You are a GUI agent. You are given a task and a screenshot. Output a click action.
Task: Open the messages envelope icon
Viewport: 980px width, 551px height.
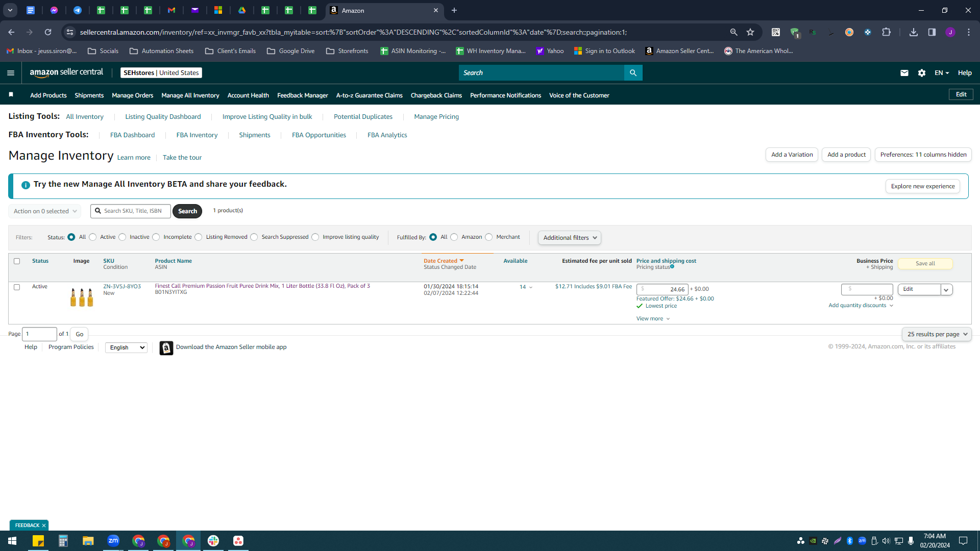(904, 73)
